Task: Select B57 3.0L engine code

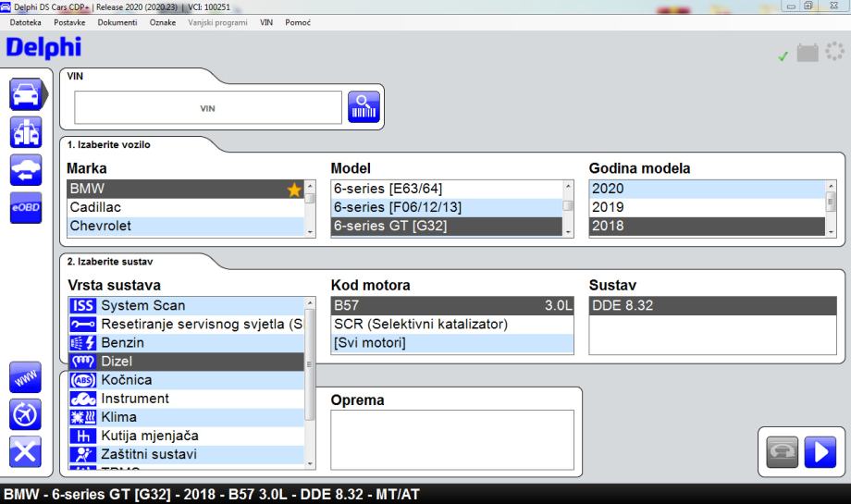Action: (452, 305)
